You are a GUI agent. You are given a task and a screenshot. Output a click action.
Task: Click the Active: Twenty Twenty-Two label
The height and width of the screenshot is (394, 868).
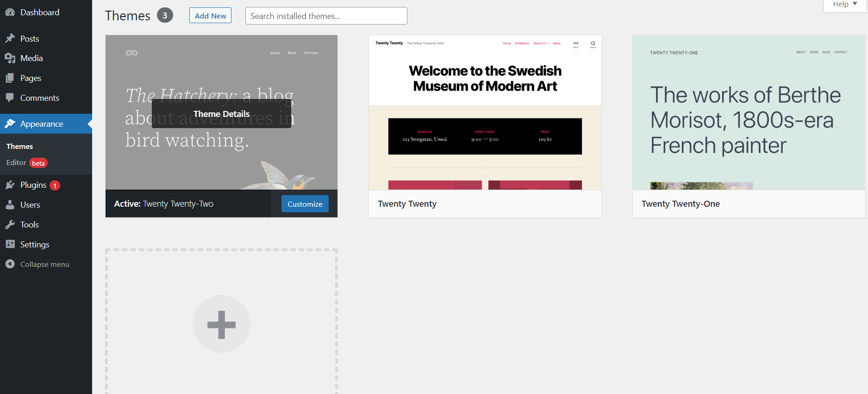(x=164, y=204)
